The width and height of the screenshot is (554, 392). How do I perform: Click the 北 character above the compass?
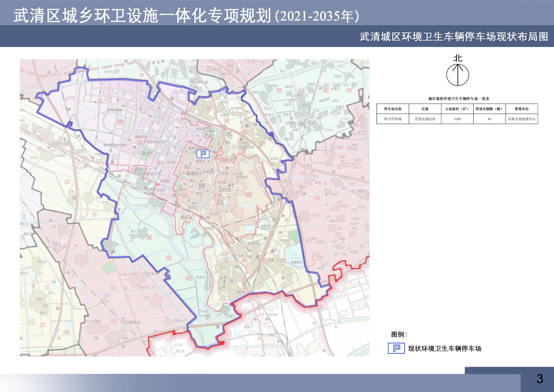[458, 59]
